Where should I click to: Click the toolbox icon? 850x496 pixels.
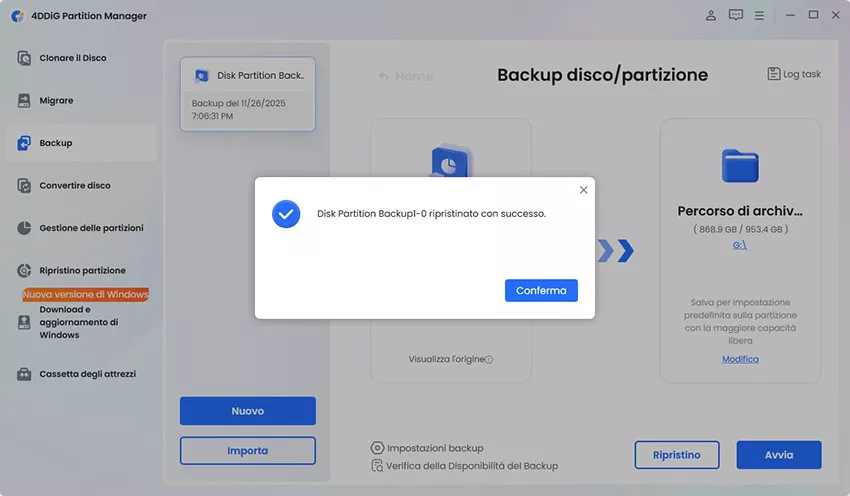pos(24,374)
